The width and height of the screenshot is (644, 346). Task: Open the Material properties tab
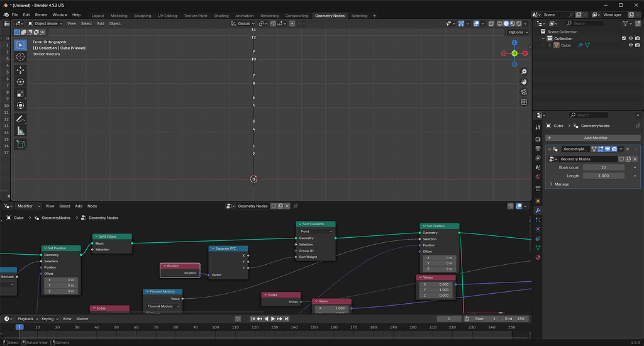(538, 257)
